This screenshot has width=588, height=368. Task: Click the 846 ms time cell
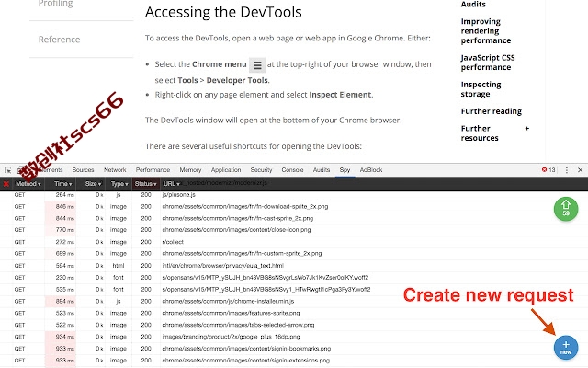pos(61,206)
